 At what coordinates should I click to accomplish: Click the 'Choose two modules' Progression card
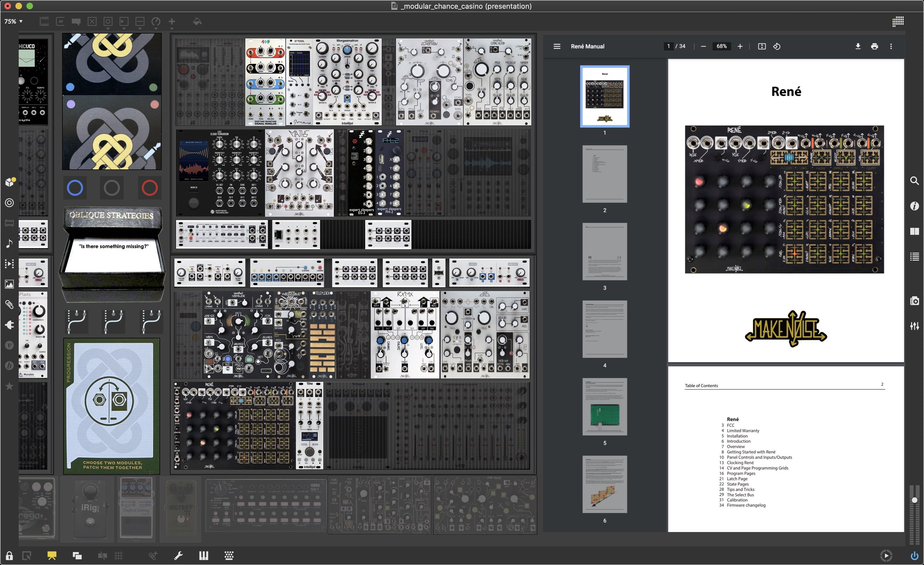coord(112,406)
